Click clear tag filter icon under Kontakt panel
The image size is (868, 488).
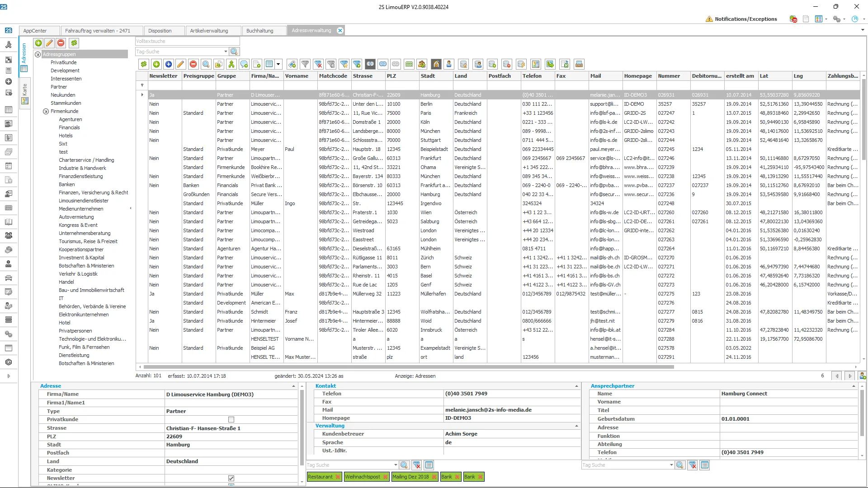(417, 465)
